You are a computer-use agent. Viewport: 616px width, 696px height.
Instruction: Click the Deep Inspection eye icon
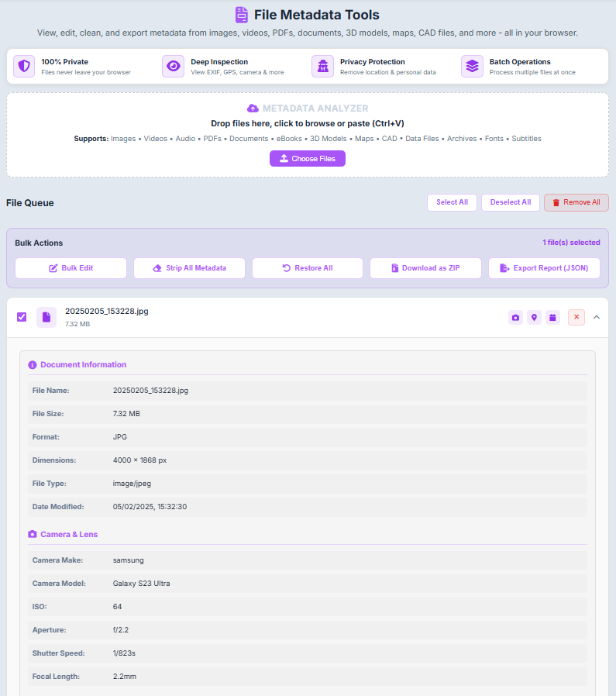pyautogui.click(x=173, y=66)
